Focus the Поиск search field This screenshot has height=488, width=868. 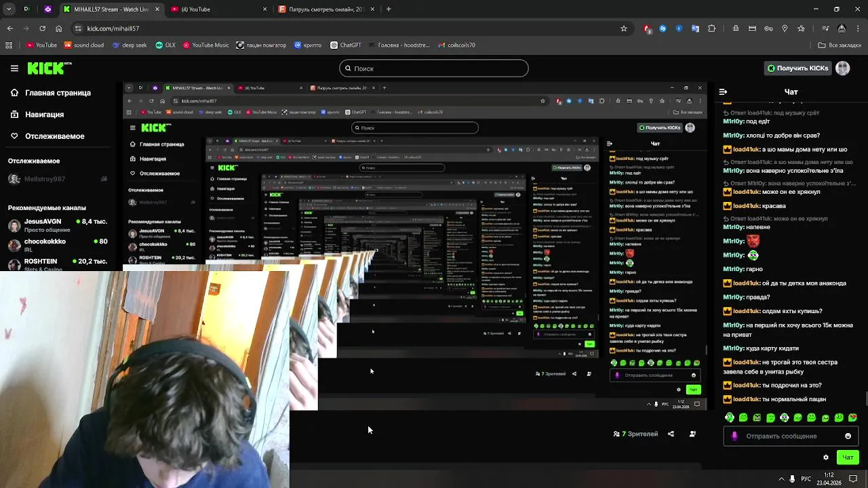point(434,68)
